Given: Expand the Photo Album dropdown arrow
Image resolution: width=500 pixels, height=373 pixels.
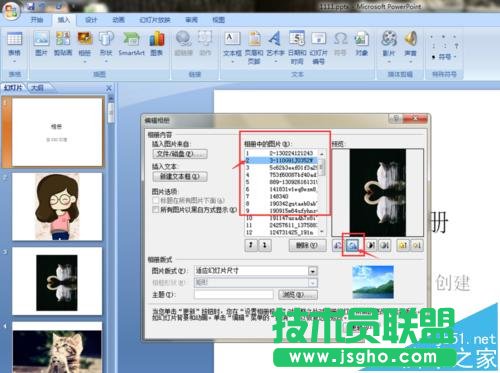Looking at the screenshot, I should (85, 61).
